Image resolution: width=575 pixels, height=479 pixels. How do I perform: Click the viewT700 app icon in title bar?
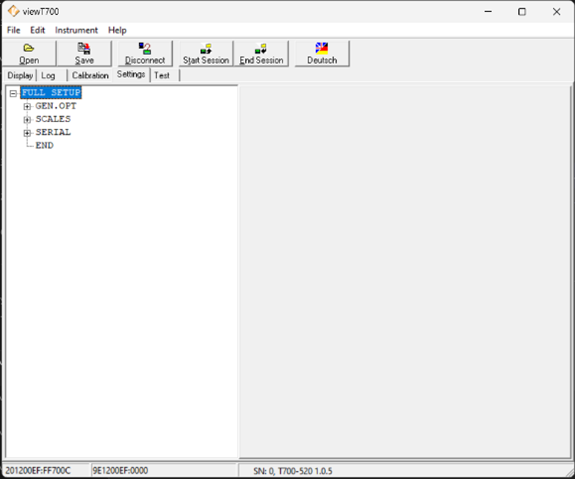coord(13,11)
